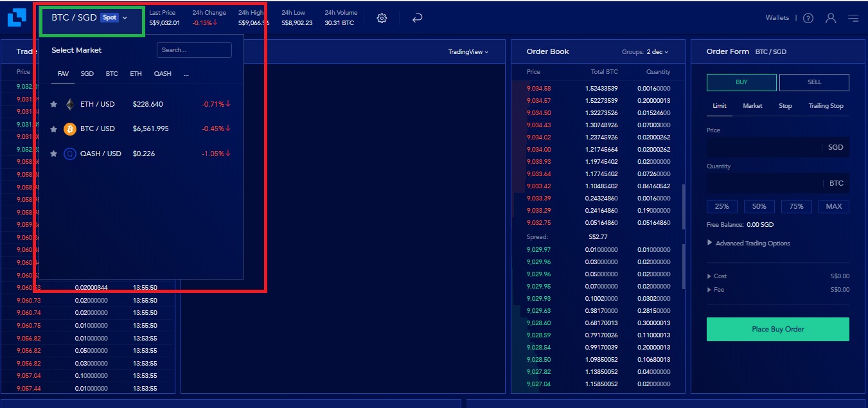Click the return arrow icon in header

tap(417, 18)
